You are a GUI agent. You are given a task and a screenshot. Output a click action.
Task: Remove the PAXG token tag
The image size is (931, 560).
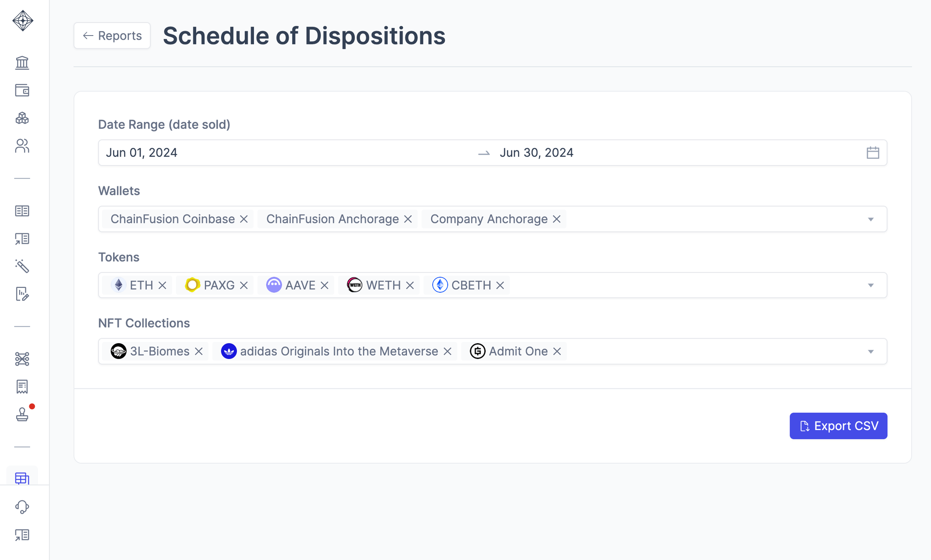[244, 285]
